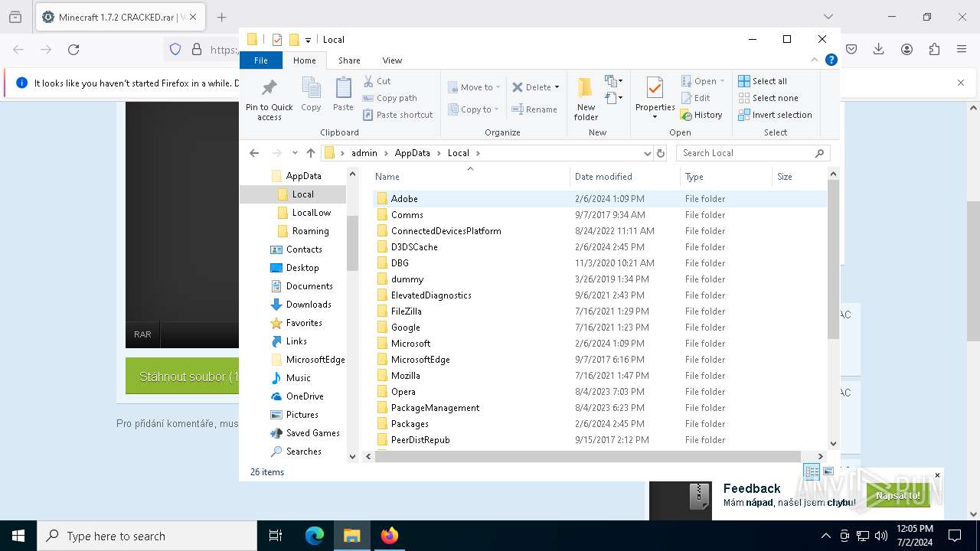Select the PackageManagement folder

(435, 408)
